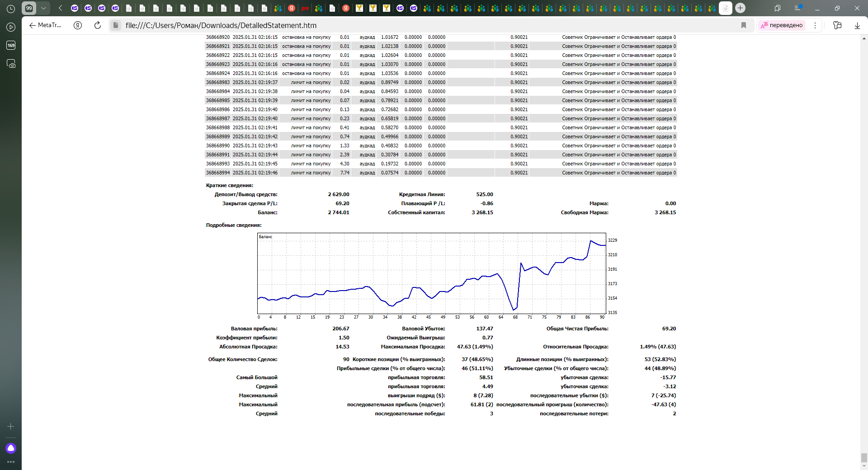This screenshot has height=470, width=868.
Task: Click the address bar file URL
Action: click(221, 25)
